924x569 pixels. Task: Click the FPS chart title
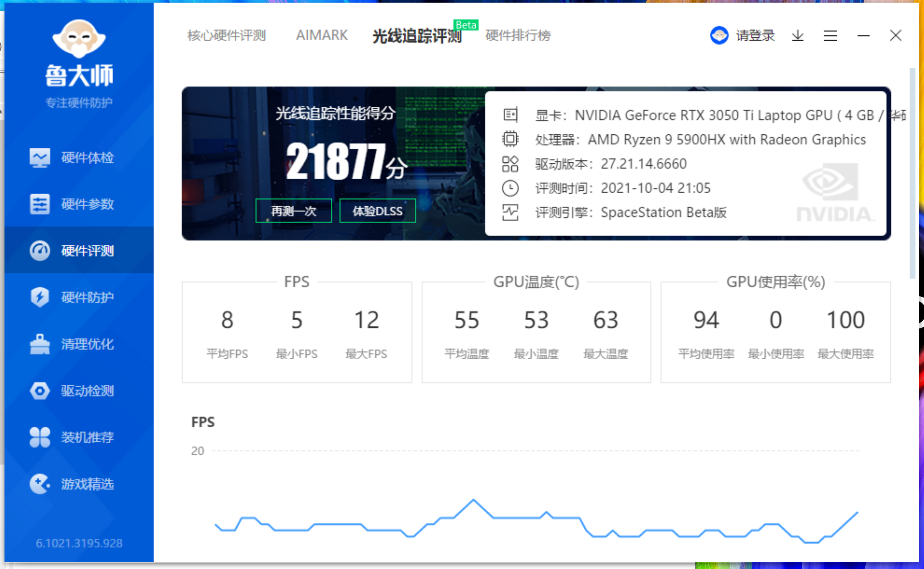tap(203, 422)
